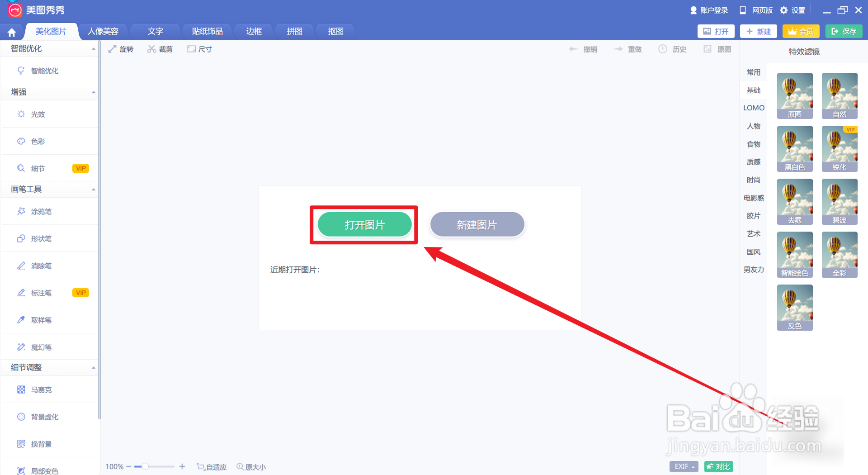The height and width of the screenshot is (475, 868).
Task: Switch to the 抠图 tab
Action: coord(336,31)
